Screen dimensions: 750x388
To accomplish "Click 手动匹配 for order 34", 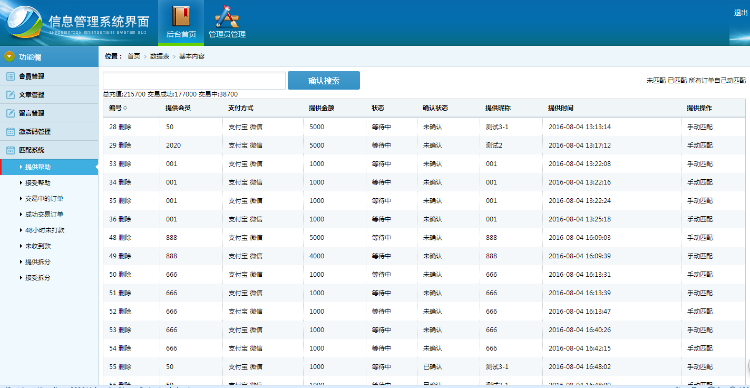I will [x=700, y=182].
